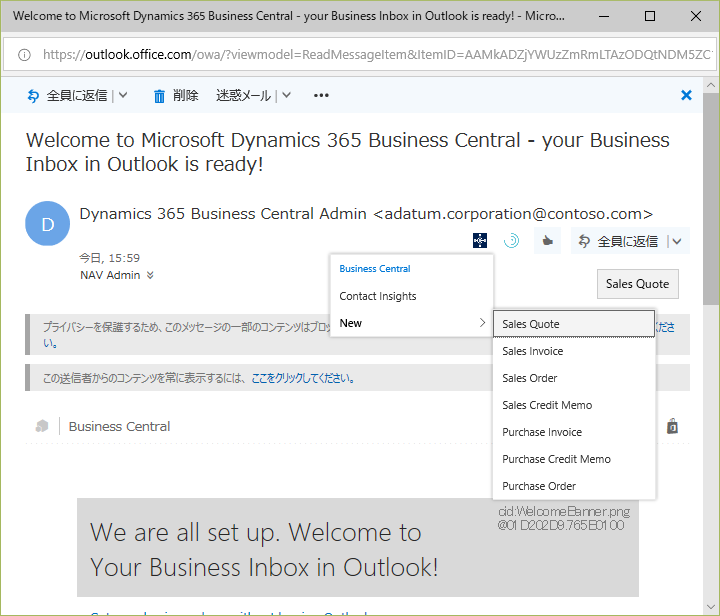Open reply-all dropdown arrow beside like icon
The image size is (720, 616).
(677, 241)
